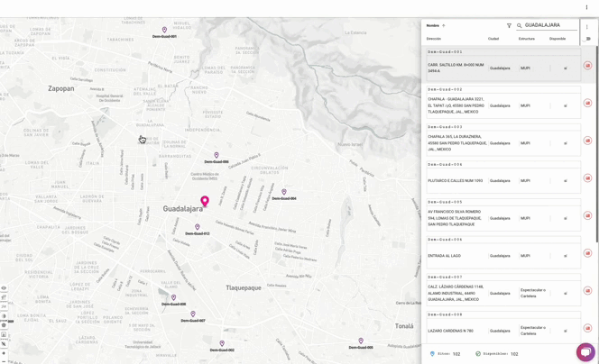Select the image layer map tool
The image size is (599, 364).
click(x=4, y=334)
